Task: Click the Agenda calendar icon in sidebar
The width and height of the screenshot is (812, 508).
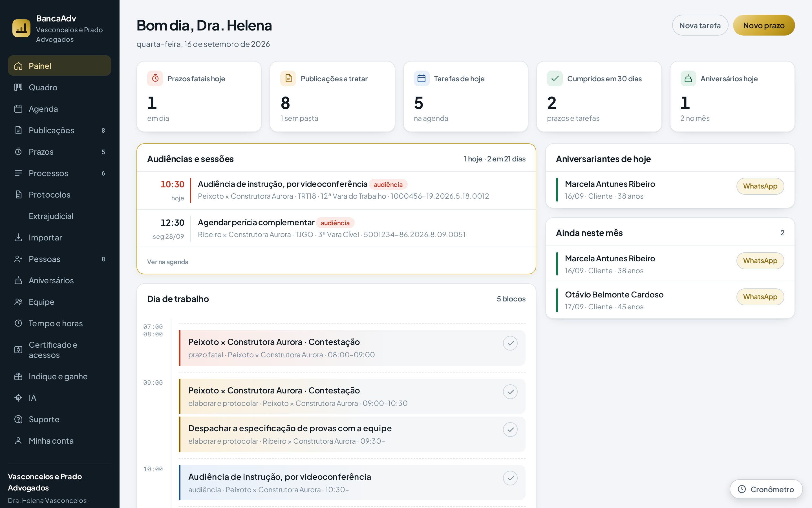Action: (18, 109)
